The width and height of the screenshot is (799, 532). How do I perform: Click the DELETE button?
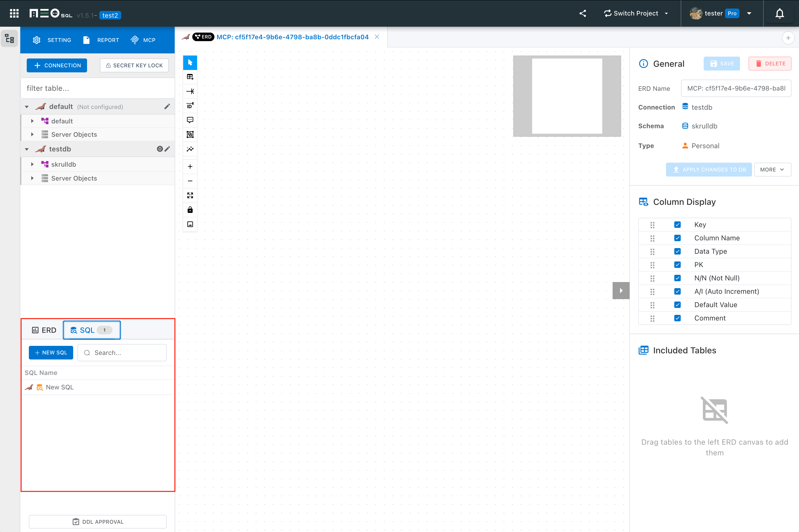coord(770,64)
